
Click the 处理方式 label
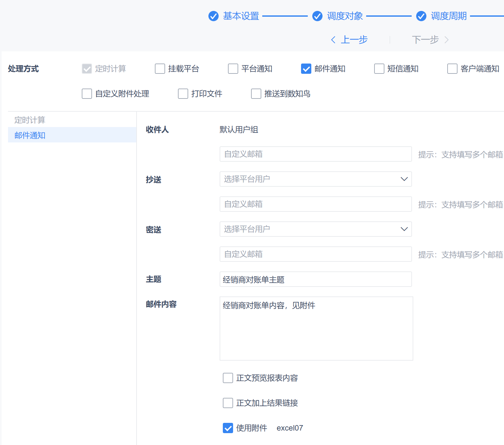tap(23, 69)
